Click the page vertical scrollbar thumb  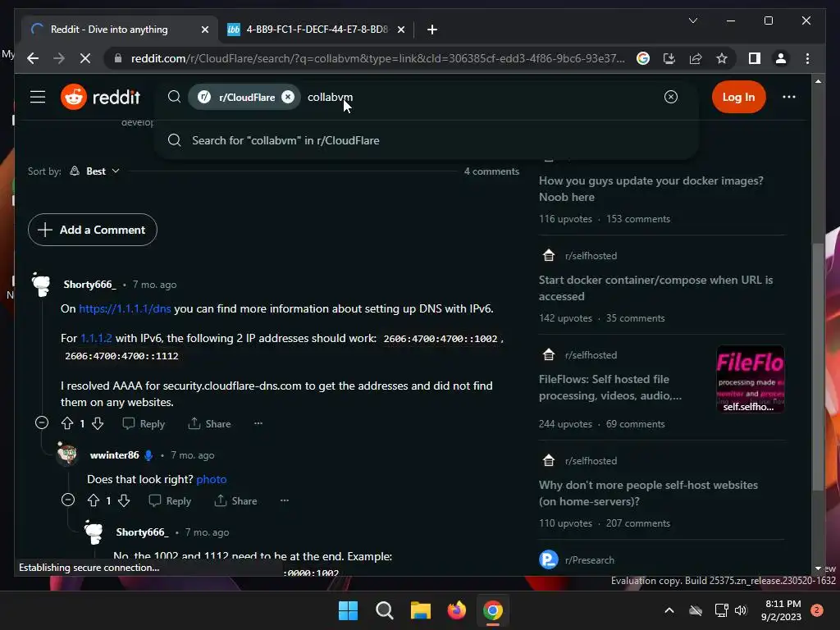pos(818,367)
